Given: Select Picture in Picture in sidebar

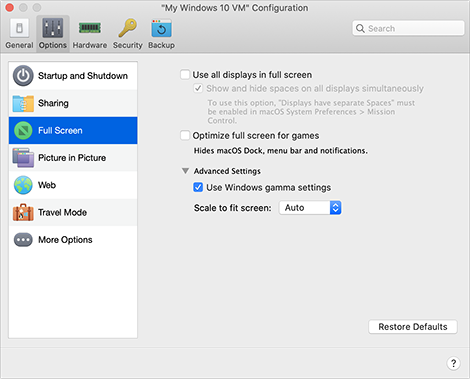Looking at the screenshot, I should (73, 158).
